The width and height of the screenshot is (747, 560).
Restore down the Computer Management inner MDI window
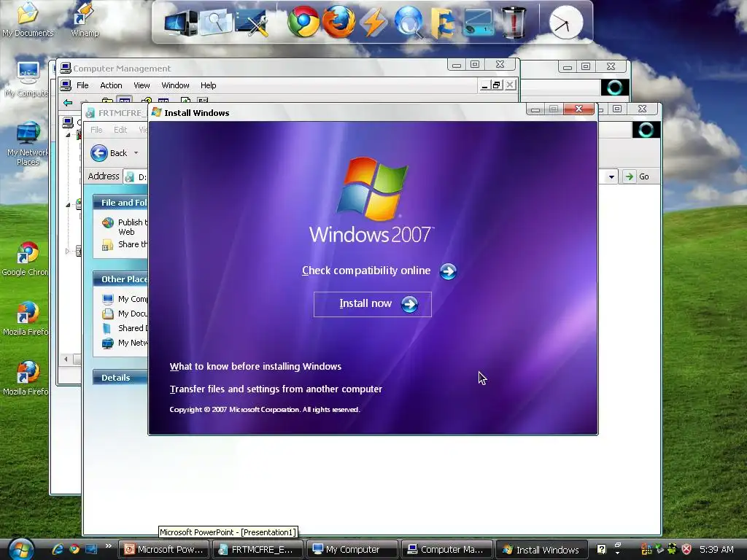pyautogui.click(x=496, y=85)
